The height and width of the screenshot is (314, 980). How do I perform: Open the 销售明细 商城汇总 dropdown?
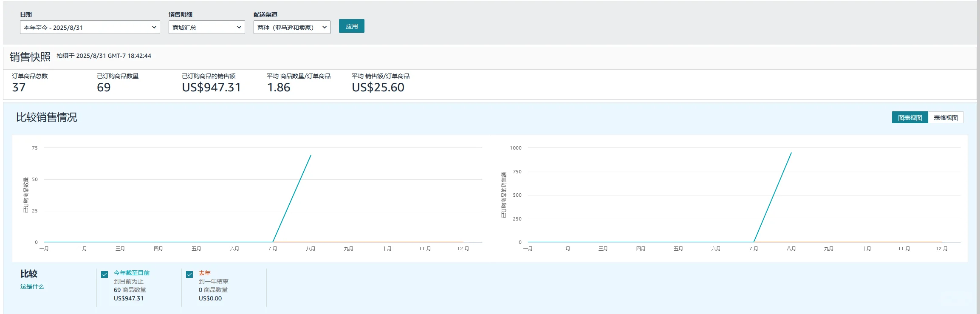tap(206, 27)
